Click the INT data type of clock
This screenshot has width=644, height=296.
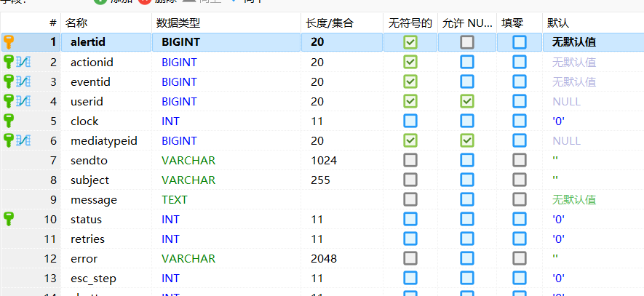coord(170,121)
